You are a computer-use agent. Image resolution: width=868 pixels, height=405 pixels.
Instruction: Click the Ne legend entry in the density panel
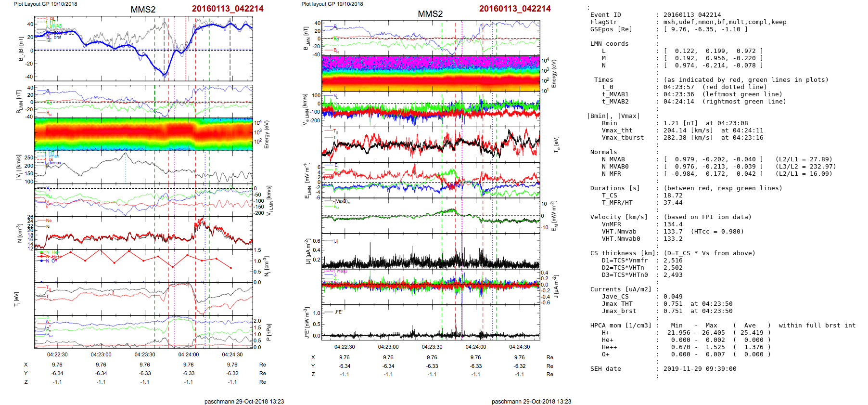coord(48,221)
